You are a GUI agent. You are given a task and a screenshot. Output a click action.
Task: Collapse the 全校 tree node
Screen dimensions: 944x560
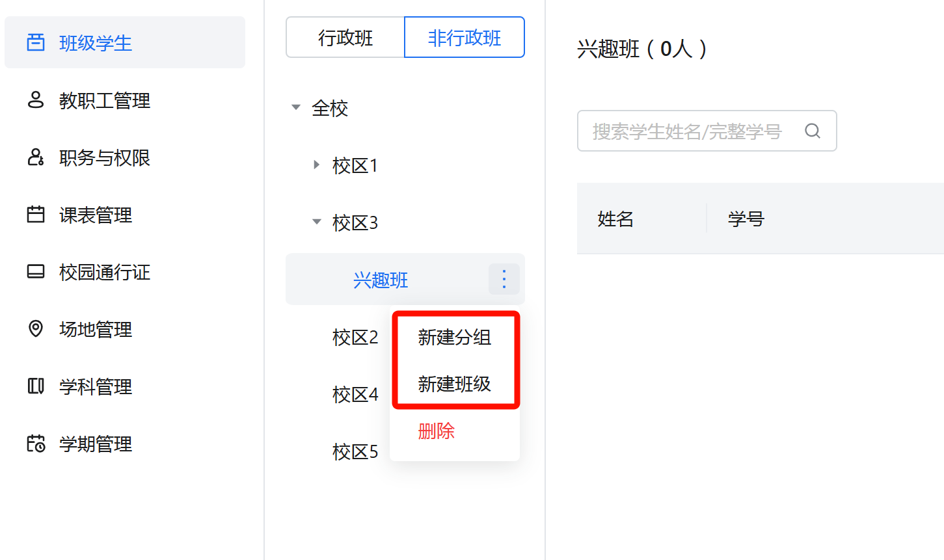click(x=296, y=107)
